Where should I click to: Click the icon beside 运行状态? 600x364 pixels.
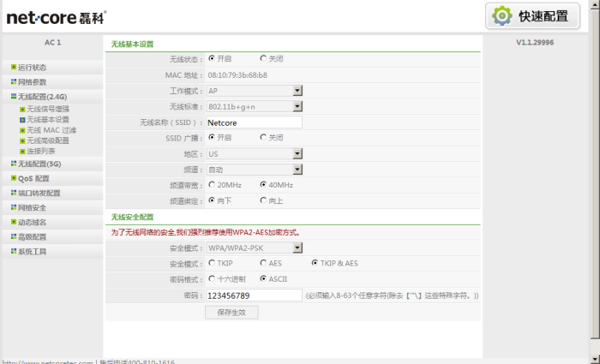click(x=14, y=68)
